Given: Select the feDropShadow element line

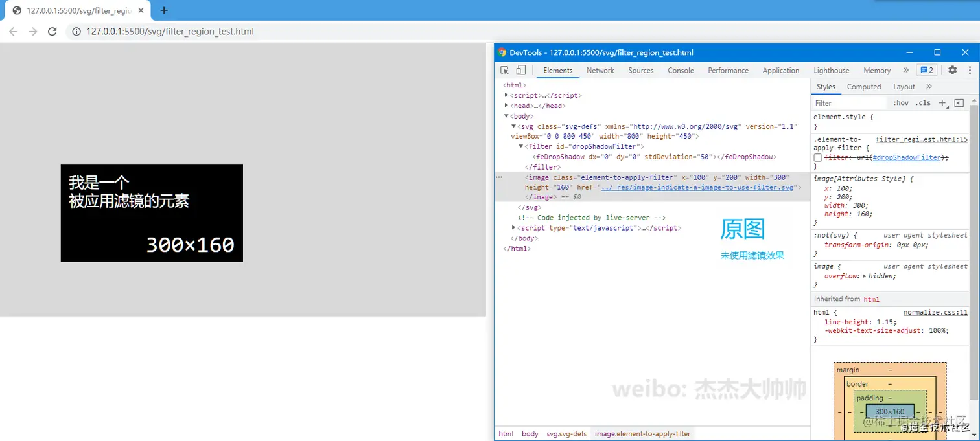Looking at the screenshot, I should [653, 157].
